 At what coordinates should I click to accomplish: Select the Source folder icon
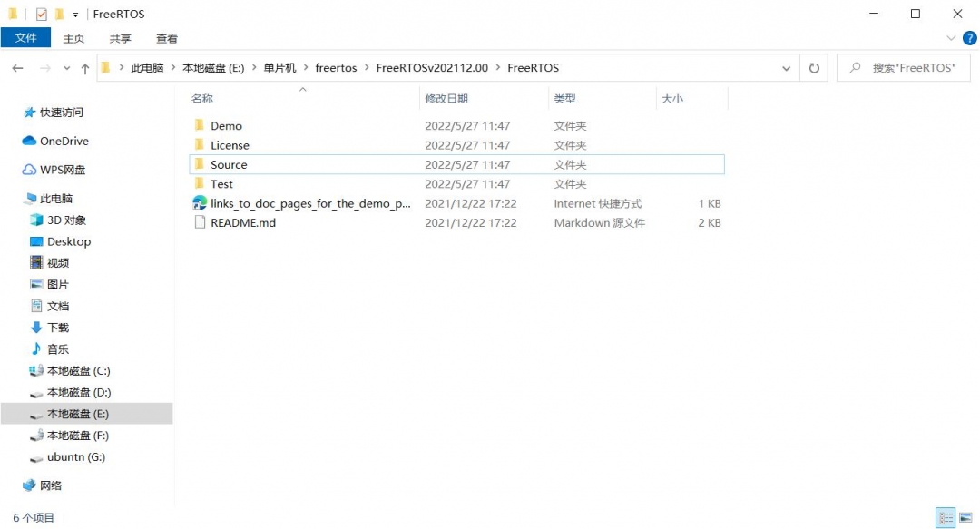[x=200, y=164]
